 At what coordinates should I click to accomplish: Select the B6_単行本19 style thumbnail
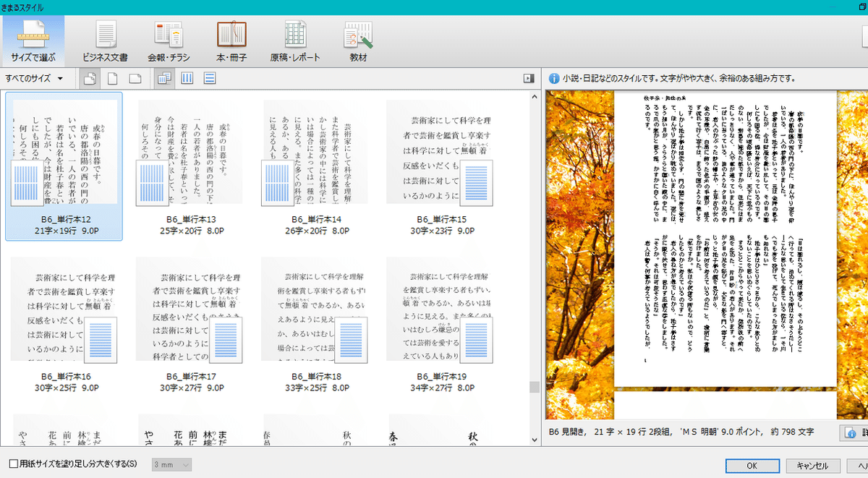[x=442, y=322]
